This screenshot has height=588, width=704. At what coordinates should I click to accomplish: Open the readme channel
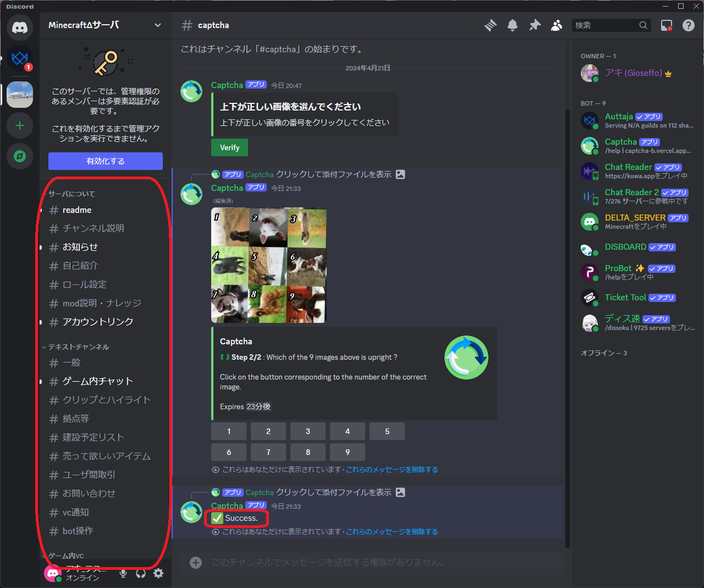[77, 210]
